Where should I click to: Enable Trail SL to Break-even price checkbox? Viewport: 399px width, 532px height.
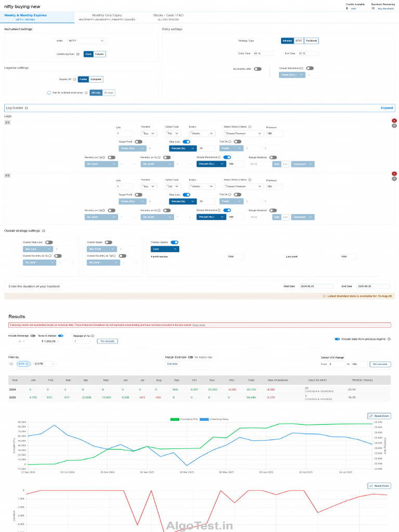tap(49, 92)
